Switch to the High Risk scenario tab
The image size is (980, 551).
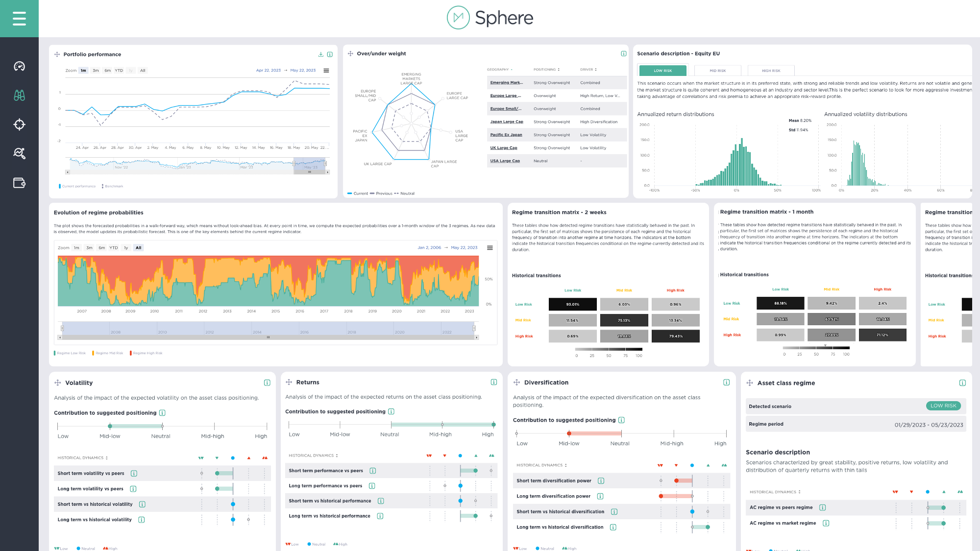(x=771, y=71)
